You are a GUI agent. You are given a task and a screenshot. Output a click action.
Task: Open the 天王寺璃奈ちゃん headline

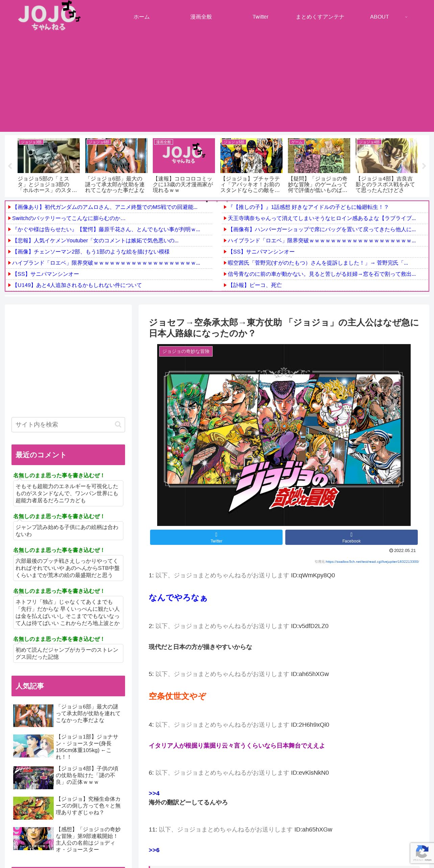[x=322, y=218]
